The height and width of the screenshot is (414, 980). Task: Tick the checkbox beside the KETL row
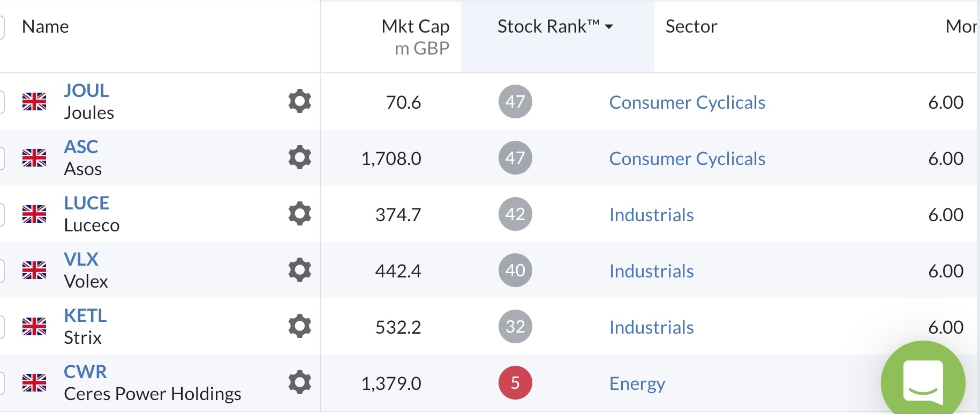[x=2, y=327]
